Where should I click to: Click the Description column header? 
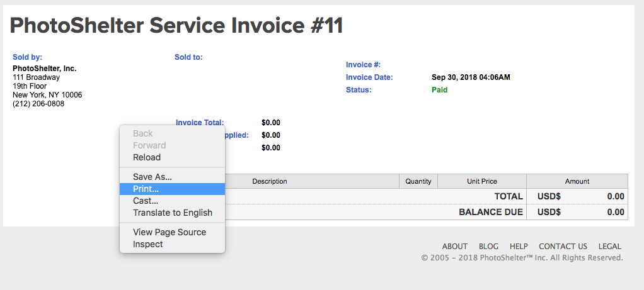[270, 181]
